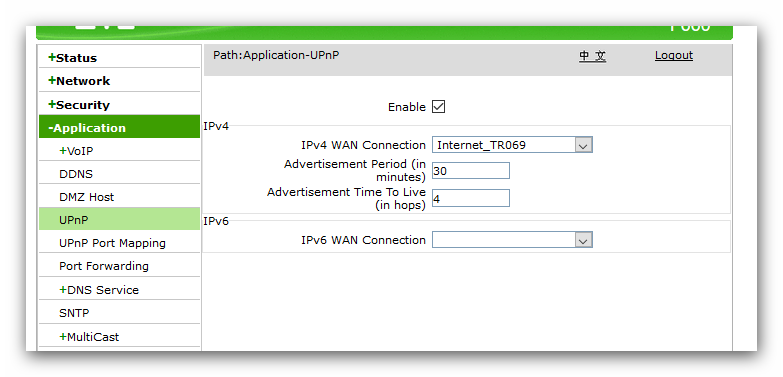The height and width of the screenshot is (377, 783).
Task: Click the Logout link
Action: 674,55
